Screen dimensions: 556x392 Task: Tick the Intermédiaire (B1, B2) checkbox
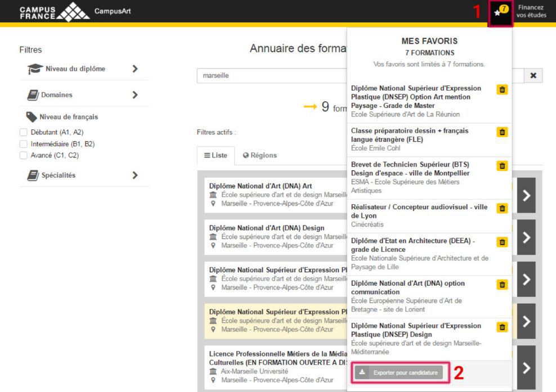[24, 144]
